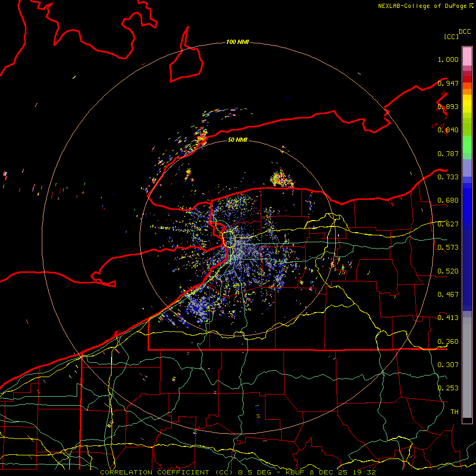Select the 0.680 legend value
The height and width of the screenshot is (476, 476).
(448, 200)
